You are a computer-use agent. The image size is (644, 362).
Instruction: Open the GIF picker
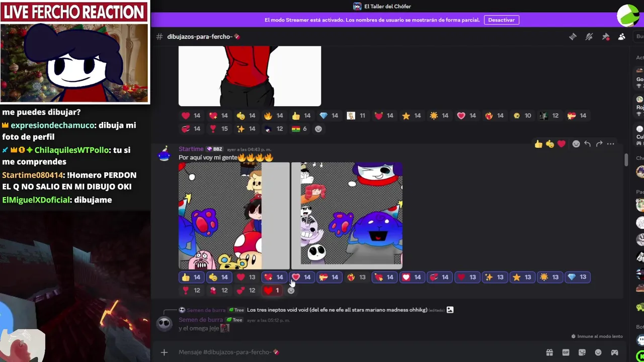tap(566, 352)
